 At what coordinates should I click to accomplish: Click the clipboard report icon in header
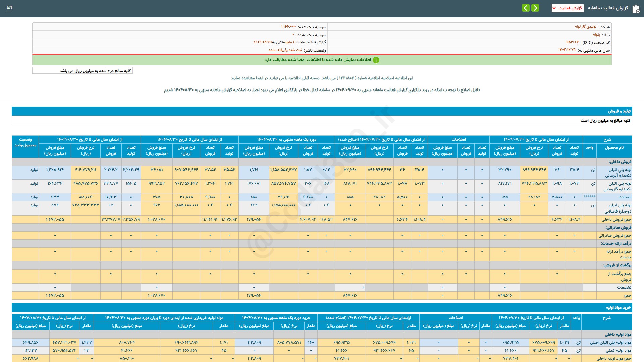tap(636, 9)
